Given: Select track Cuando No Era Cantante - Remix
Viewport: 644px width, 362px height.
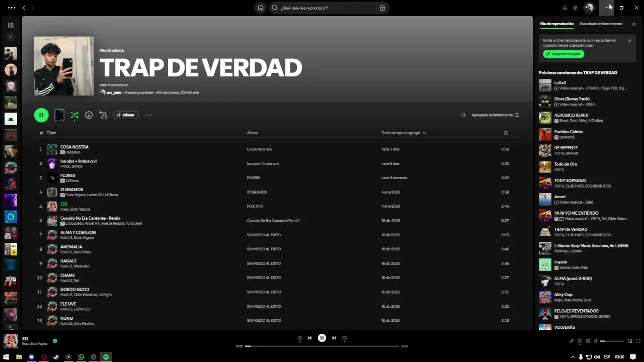Looking at the screenshot, I should click(x=91, y=218).
